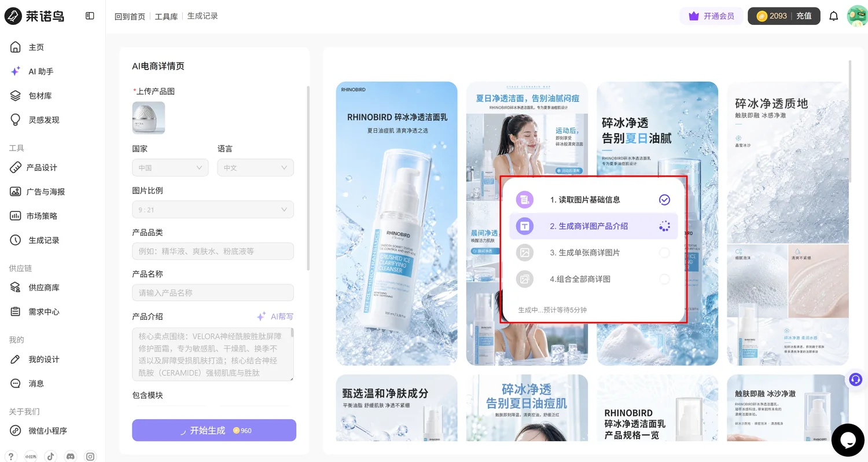Click the 生成中...预计等待5分钟 status text

click(552, 310)
